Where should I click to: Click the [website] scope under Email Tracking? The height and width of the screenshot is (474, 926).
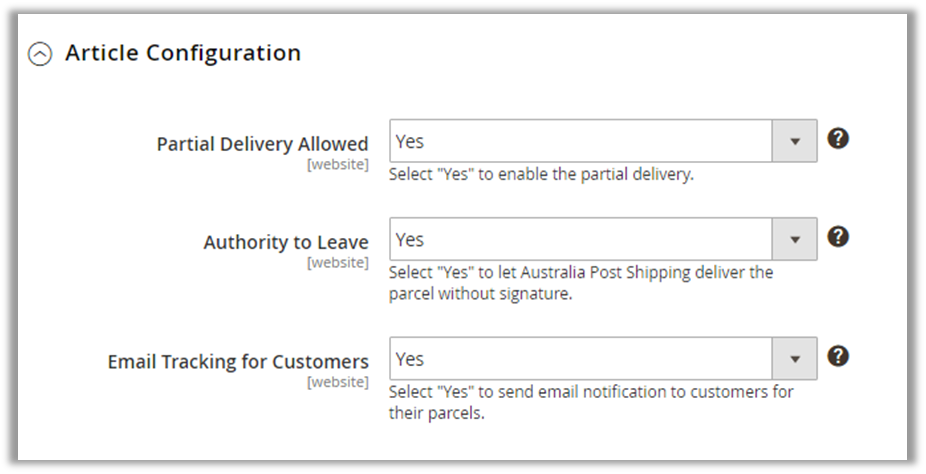tap(337, 381)
